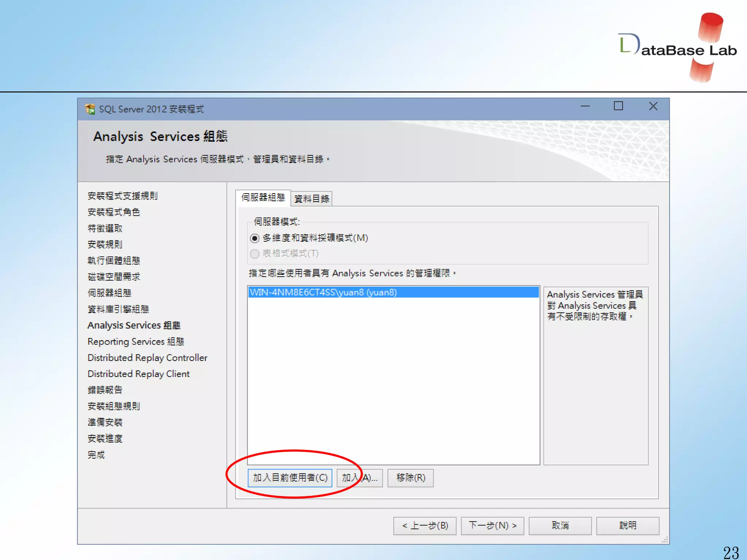Viewport: 747px width, 560px height.
Task: Go back with < 上一步(B)
Action: [425, 526]
